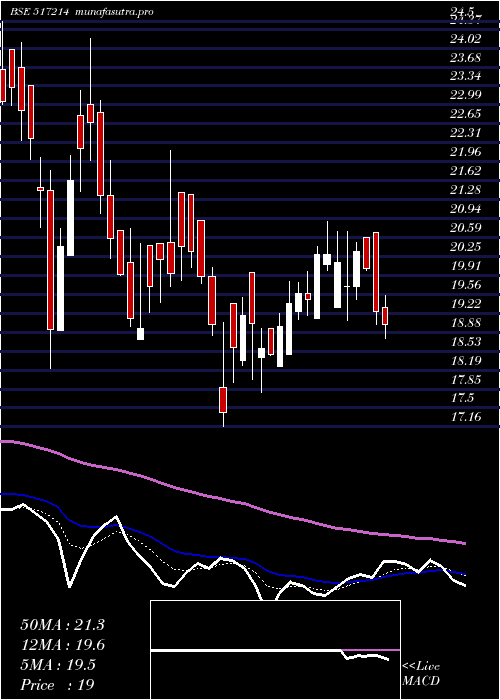The image size is (500, 700).
Task: Select the 20.94 price axis label
Action: pos(466,209)
